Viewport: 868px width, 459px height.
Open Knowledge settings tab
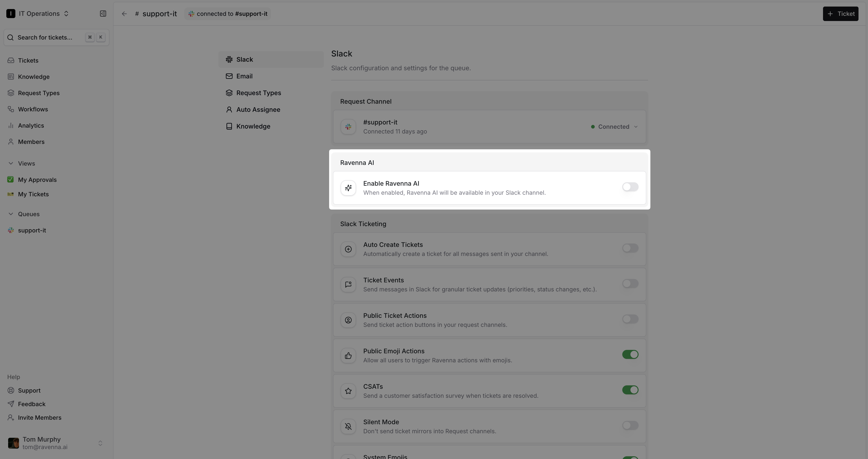[271, 126]
